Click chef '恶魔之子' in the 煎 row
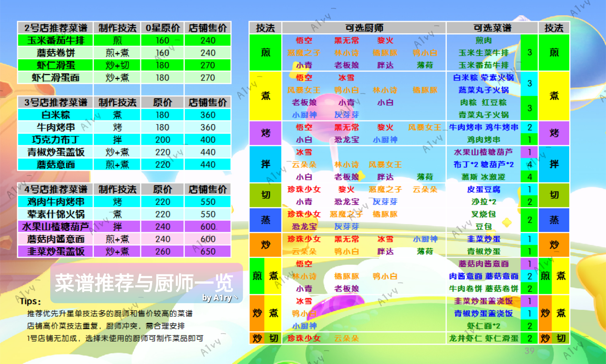606x364 pixels. pos(304,53)
